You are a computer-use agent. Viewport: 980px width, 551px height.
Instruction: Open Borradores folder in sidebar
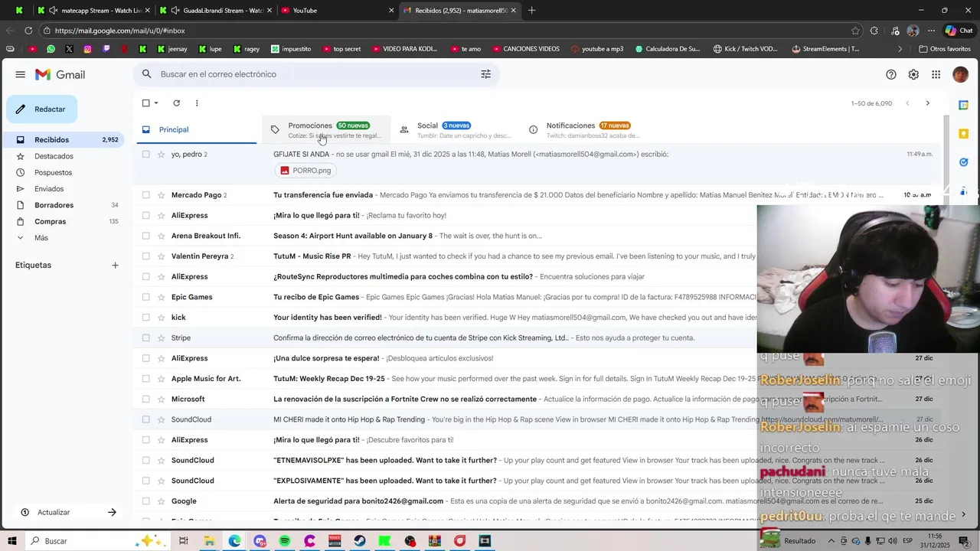pos(66,205)
